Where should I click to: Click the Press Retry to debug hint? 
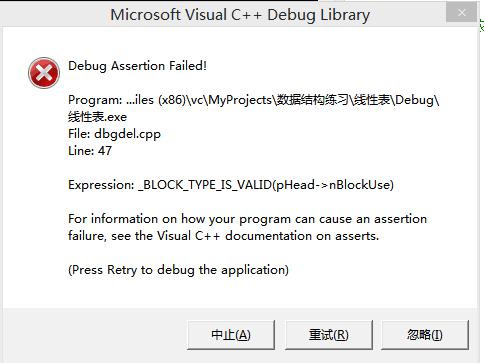click(x=178, y=270)
